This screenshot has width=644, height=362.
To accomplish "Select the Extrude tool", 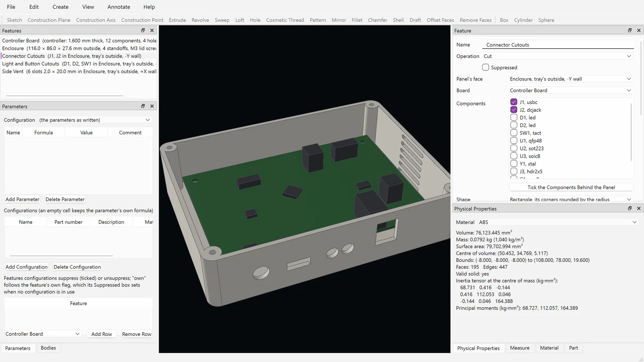I will pyautogui.click(x=178, y=20).
